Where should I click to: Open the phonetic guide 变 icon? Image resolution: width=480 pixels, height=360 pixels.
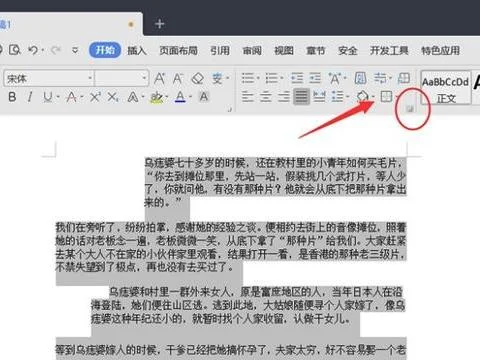[x=217, y=79]
